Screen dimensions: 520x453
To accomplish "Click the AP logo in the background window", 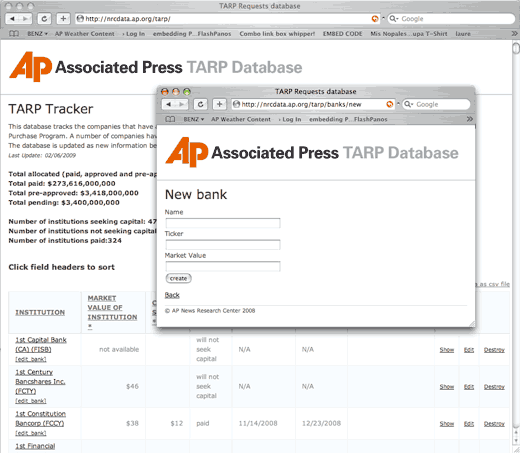I will point(31,66).
